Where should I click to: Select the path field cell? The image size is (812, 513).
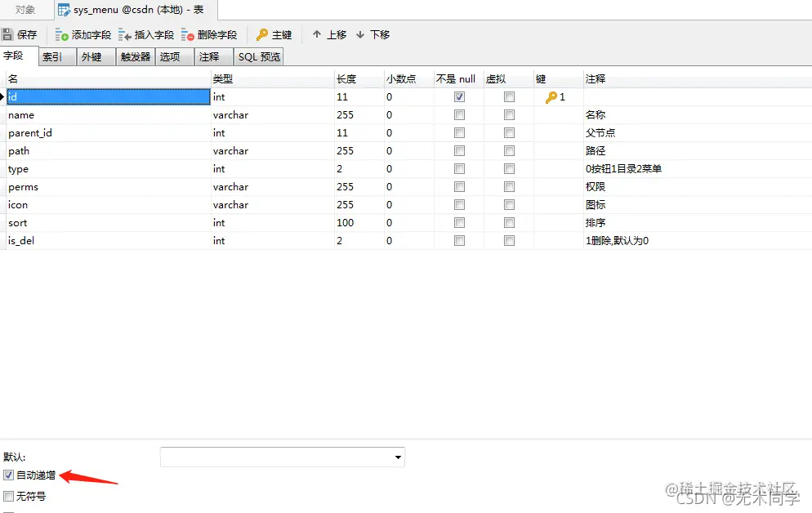(x=109, y=150)
